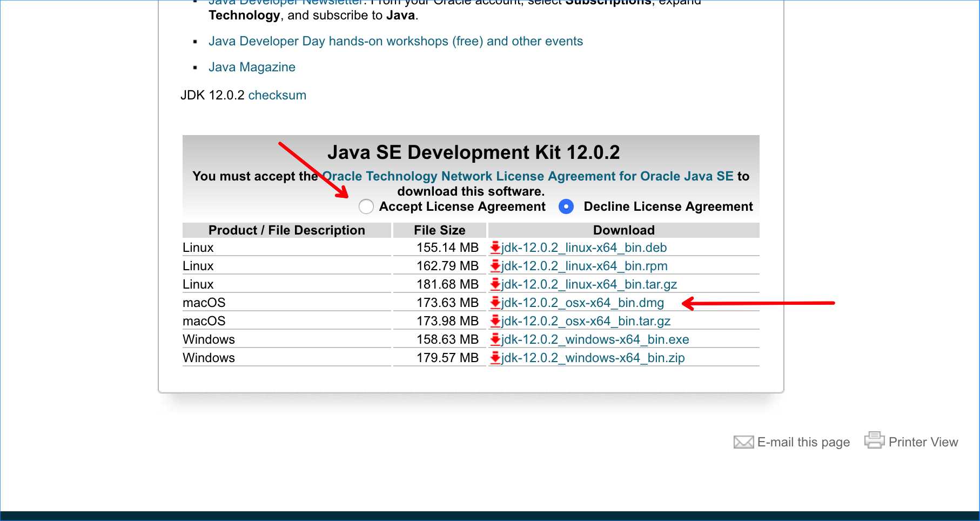Click the 155.14 MB file size cell

[x=440, y=248]
